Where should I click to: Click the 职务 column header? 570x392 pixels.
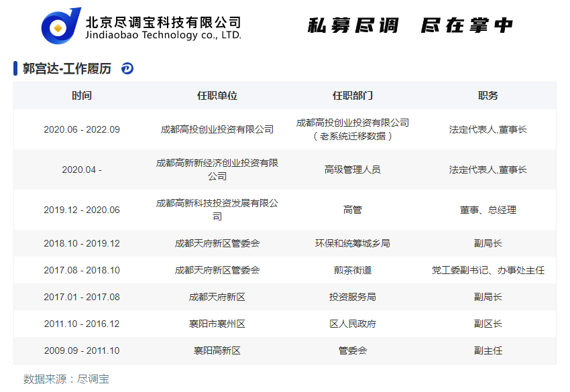tap(488, 96)
